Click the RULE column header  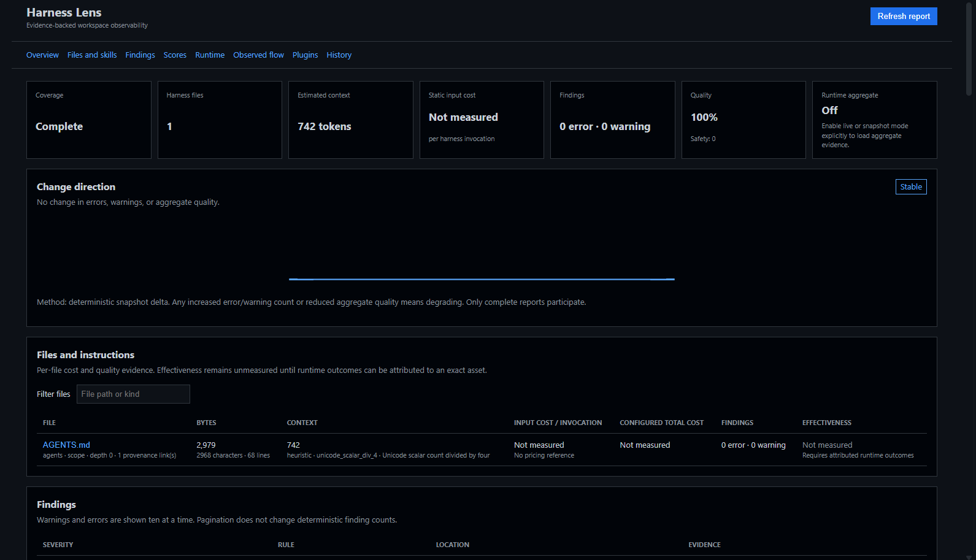tap(286, 545)
